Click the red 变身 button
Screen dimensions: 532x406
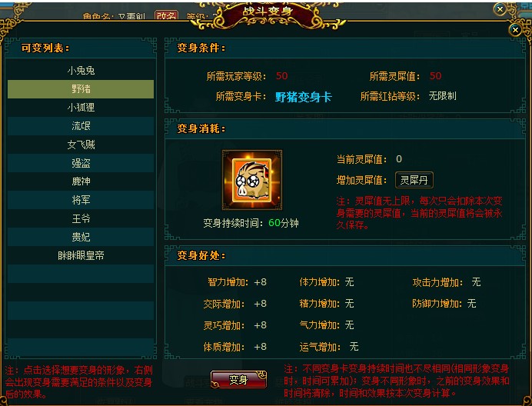[x=238, y=380]
